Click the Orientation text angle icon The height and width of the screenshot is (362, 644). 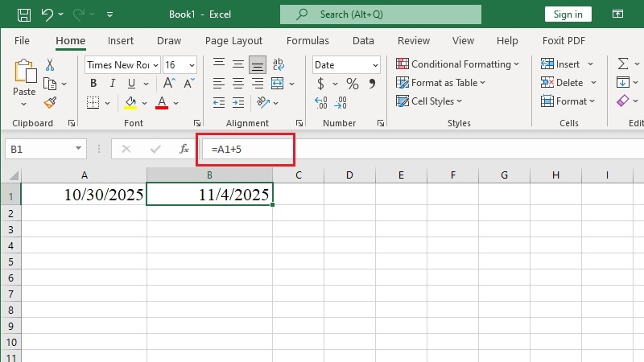(263, 103)
